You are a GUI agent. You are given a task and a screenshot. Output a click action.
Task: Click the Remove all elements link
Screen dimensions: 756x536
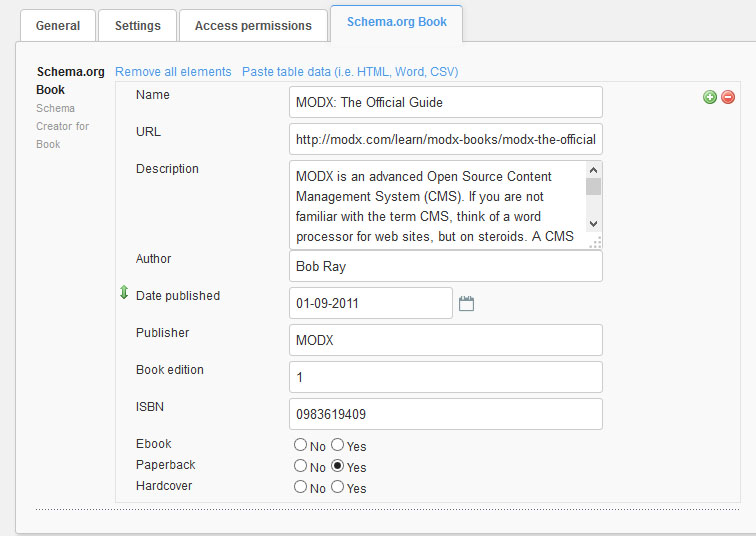(173, 72)
